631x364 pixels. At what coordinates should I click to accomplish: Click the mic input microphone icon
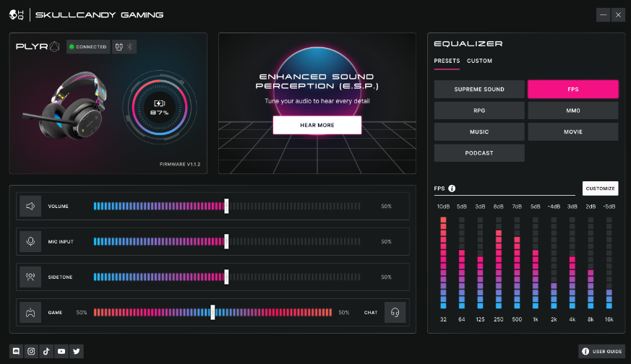click(30, 242)
